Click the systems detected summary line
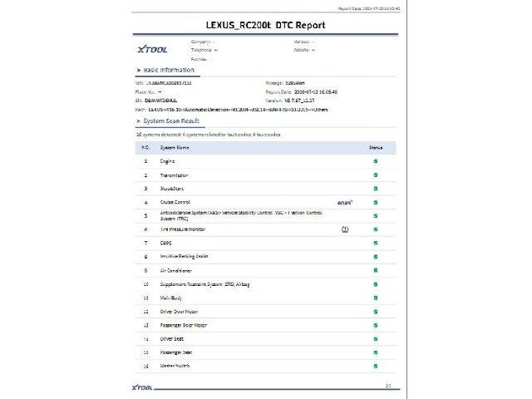The width and height of the screenshot is (532, 399). [209, 135]
